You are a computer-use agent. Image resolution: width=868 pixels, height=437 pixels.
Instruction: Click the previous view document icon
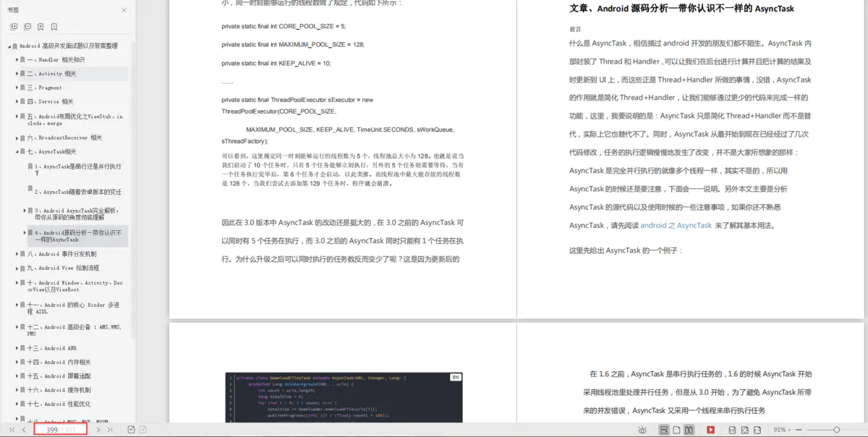(x=131, y=430)
